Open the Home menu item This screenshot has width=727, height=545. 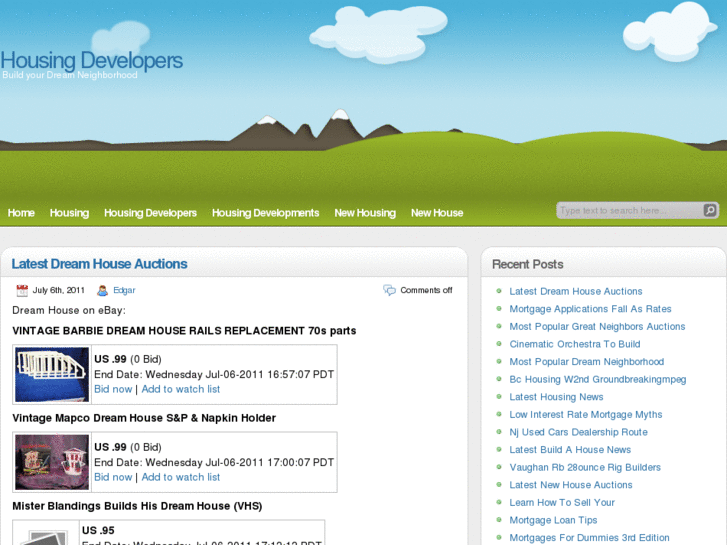click(x=21, y=213)
